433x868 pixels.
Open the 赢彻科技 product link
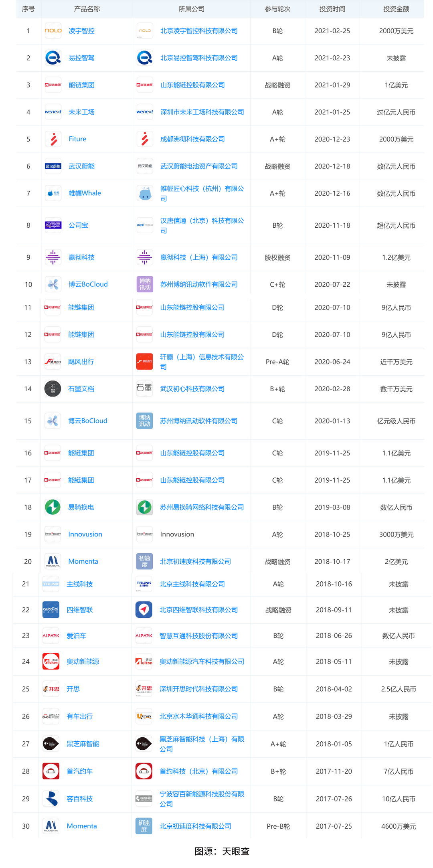pyautogui.click(x=81, y=257)
